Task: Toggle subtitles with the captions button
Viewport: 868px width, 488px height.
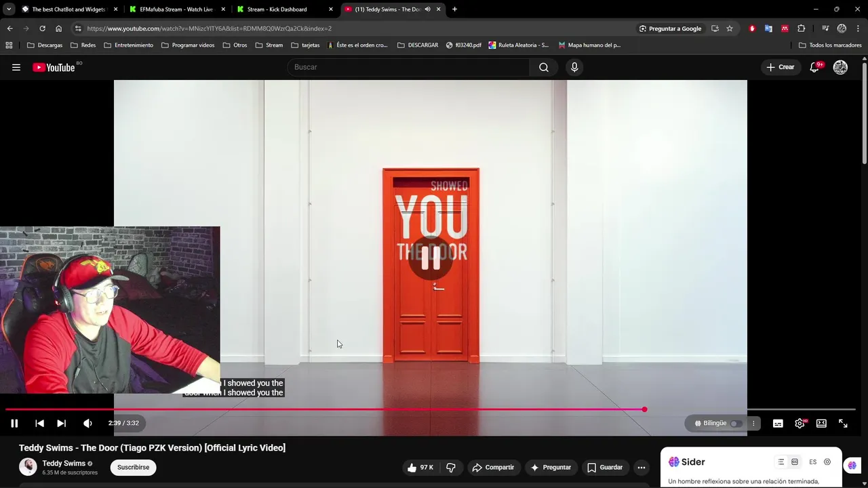Action: coord(778,423)
